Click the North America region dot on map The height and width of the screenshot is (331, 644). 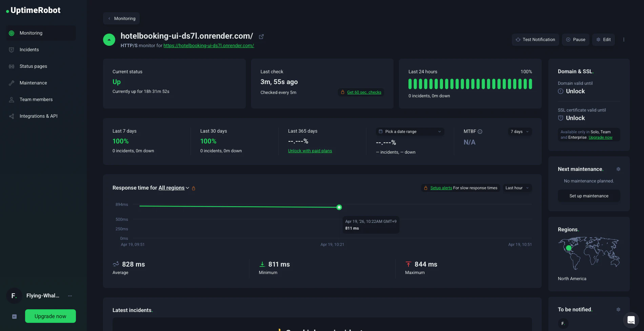pyautogui.click(x=569, y=248)
